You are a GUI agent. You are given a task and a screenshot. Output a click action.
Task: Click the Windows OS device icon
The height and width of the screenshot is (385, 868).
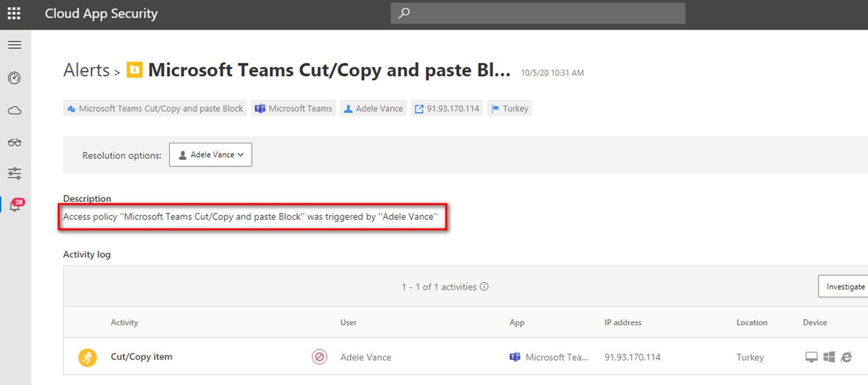tap(829, 357)
